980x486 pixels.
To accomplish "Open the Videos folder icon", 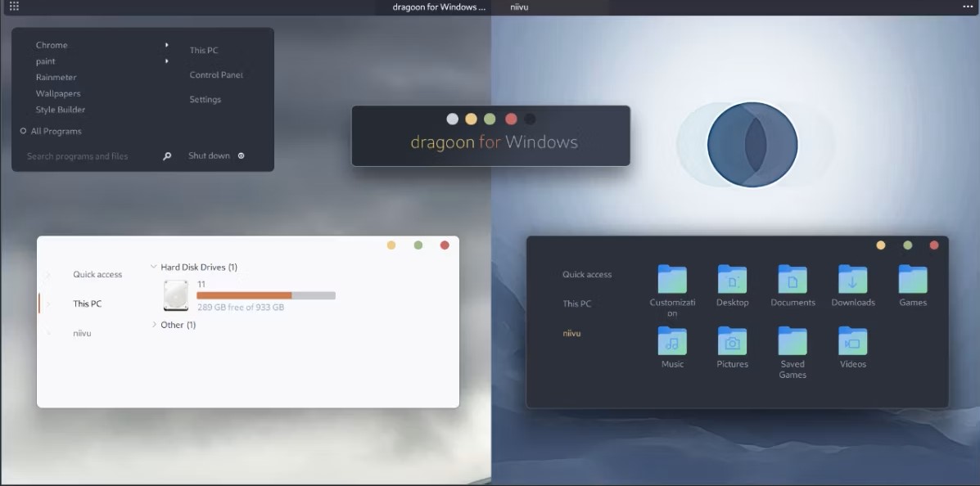I will (x=852, y=341).
